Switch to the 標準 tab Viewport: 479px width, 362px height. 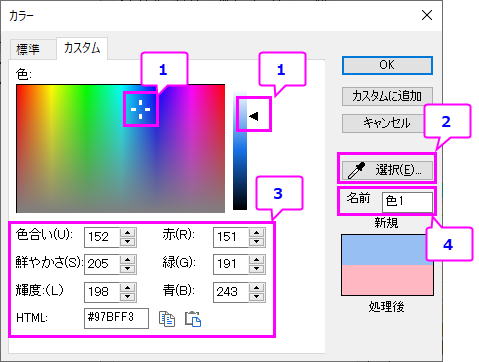pyautogui.click(x=28, y=49)
